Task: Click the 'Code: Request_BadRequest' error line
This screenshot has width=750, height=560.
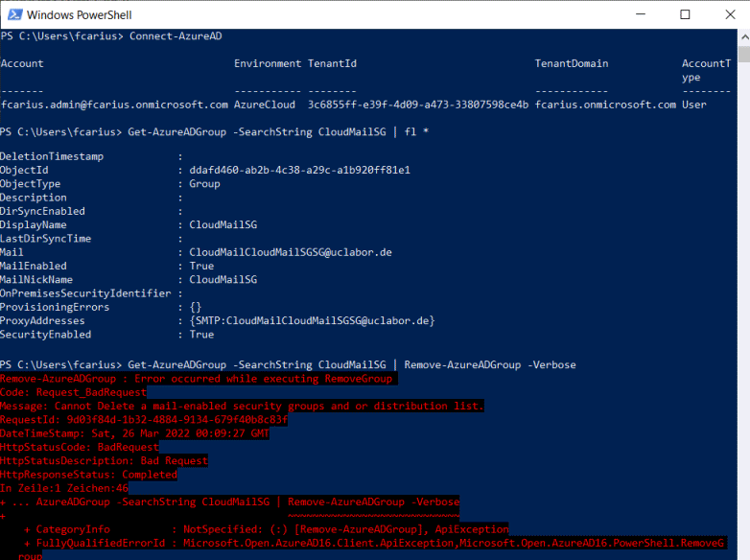Action: pos(73,392)
